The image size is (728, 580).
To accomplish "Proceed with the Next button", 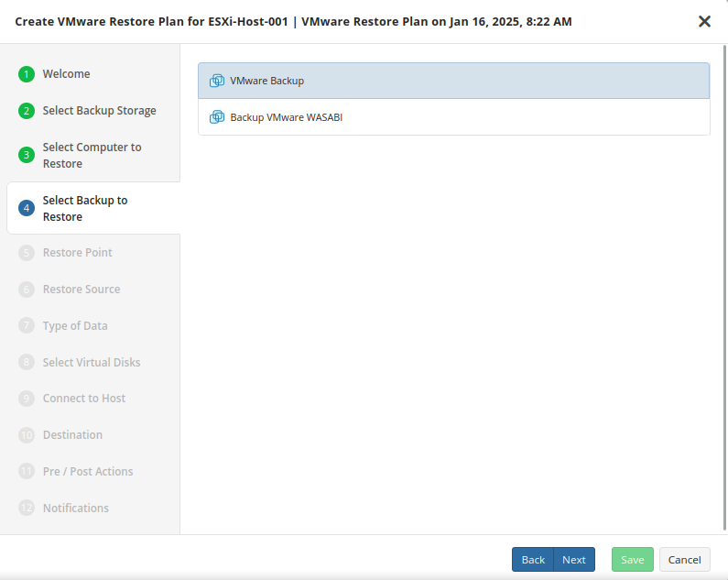I will (x=574, y=560).
